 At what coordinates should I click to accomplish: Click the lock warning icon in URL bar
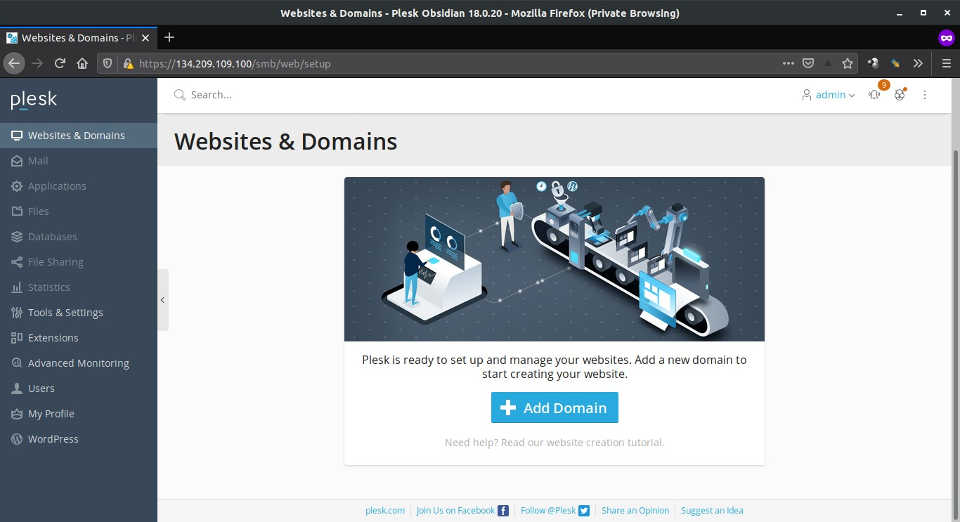pos(128,63)
